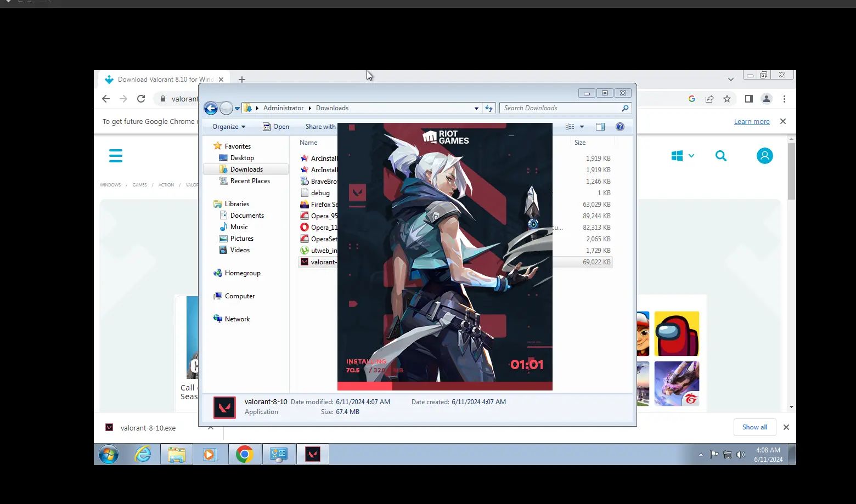Screen dimensions: 856x504
Task: Open the Organize menu
Action: click(x=229, y=127)
